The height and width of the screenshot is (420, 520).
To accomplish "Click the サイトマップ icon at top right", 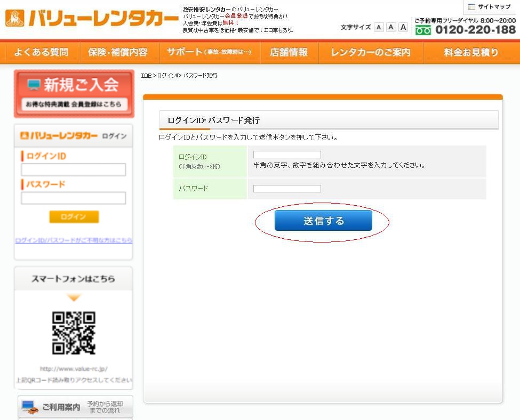I will click(x=471, y=6).
